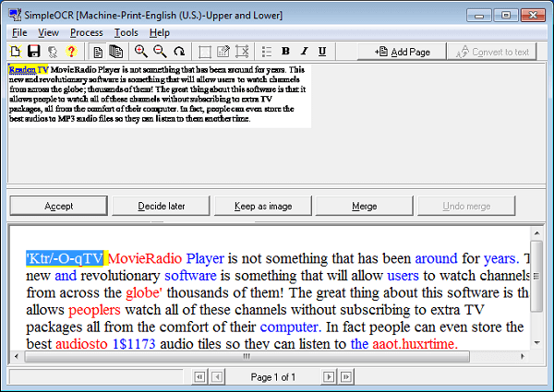The height and width of the screenshot is (392, 554).
Task: Open the File menu
Action: [19, 33]
